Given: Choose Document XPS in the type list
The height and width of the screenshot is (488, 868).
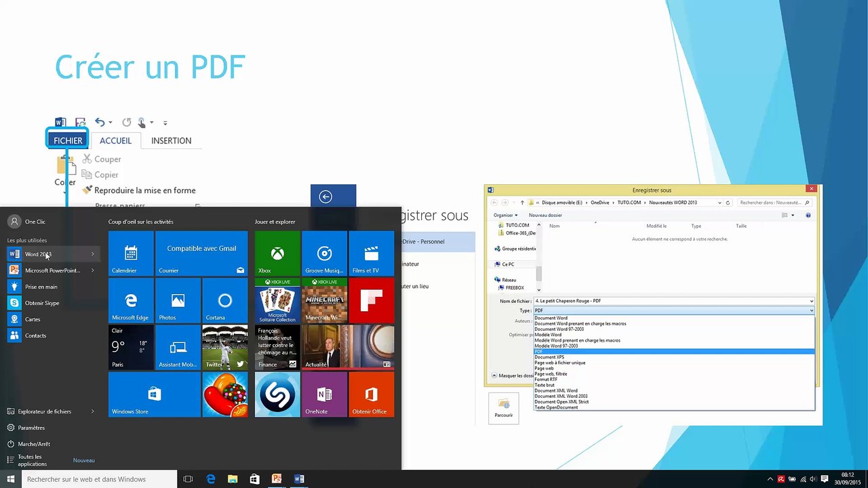Looking at the screenshot, I should click(x=549, y=357).
